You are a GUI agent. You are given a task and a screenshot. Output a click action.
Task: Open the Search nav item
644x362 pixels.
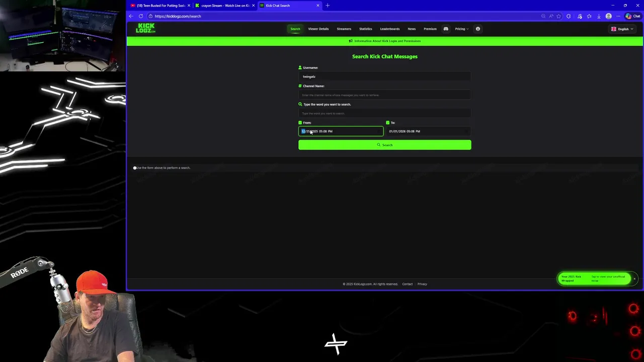coord(295,29)
